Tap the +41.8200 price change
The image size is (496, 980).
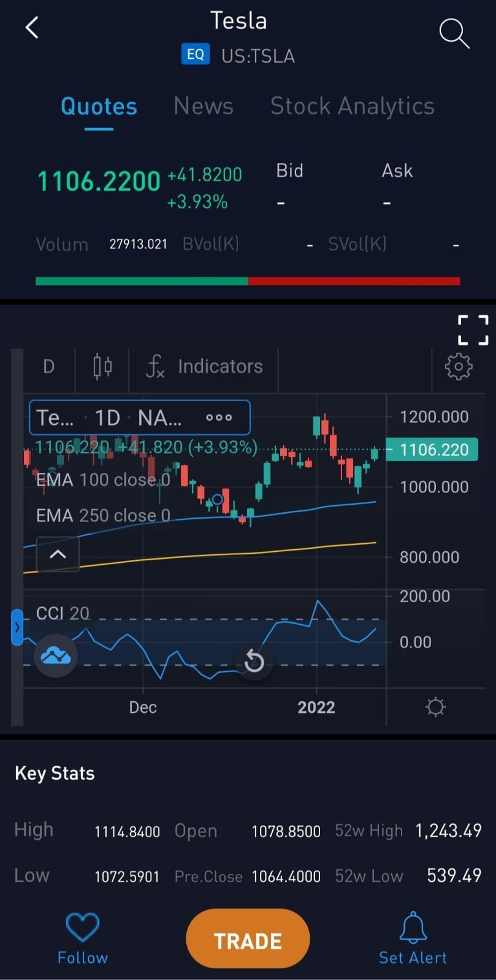[204, 175]
